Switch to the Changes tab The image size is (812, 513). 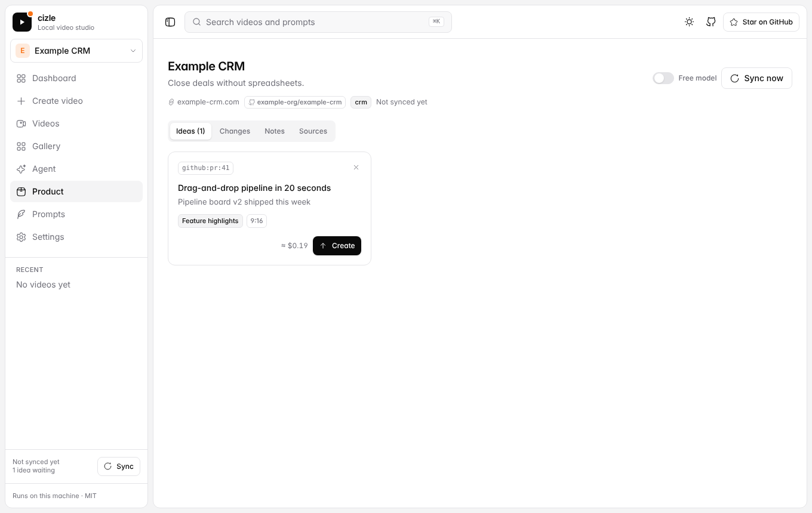pyautogui.click(x=235, y=131)
